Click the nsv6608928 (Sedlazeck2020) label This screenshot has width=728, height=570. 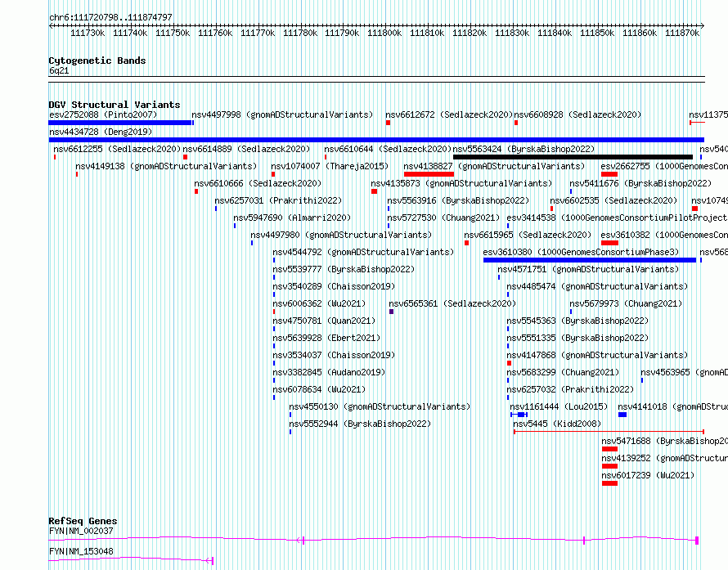tap(577, 114)
